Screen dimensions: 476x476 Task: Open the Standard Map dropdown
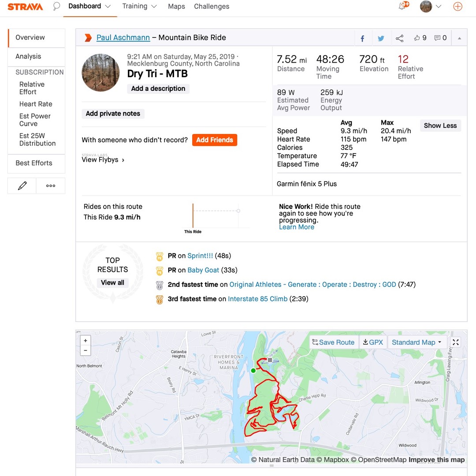click(416, 342)
